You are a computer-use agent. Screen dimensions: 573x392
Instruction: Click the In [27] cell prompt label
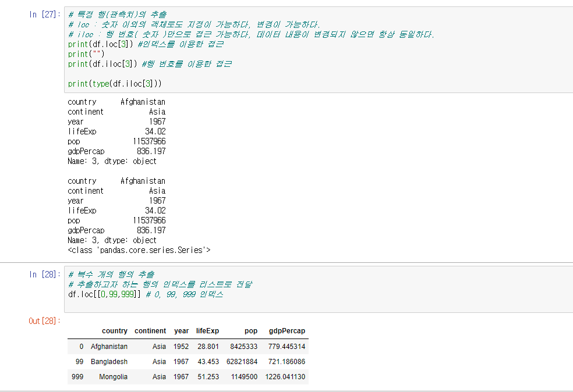coord(45,15)
